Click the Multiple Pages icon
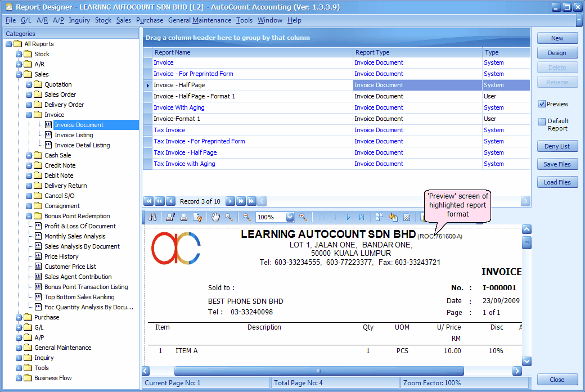The height and width of the screenshot is (392, 585). [380, 217]
